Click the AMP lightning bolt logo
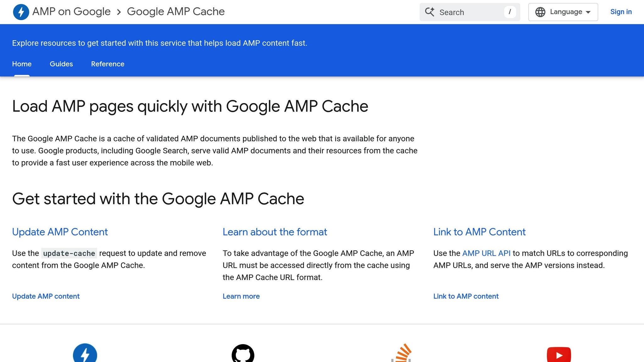This screenshot has width=644, height=362. 21,12
